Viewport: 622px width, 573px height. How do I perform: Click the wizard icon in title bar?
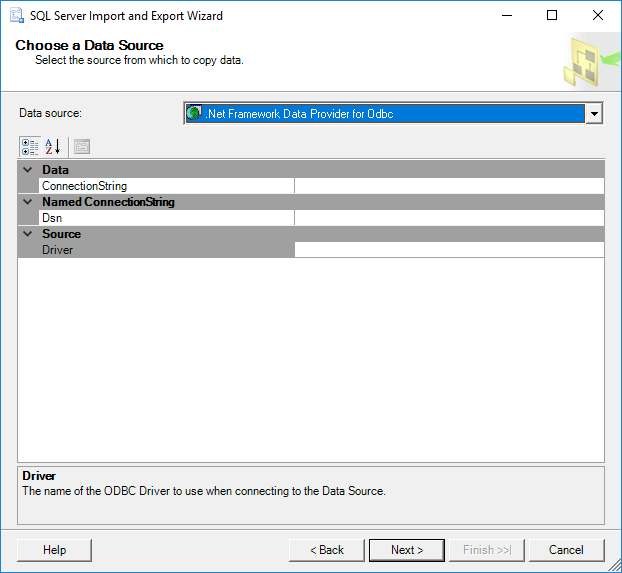[16, 16]
